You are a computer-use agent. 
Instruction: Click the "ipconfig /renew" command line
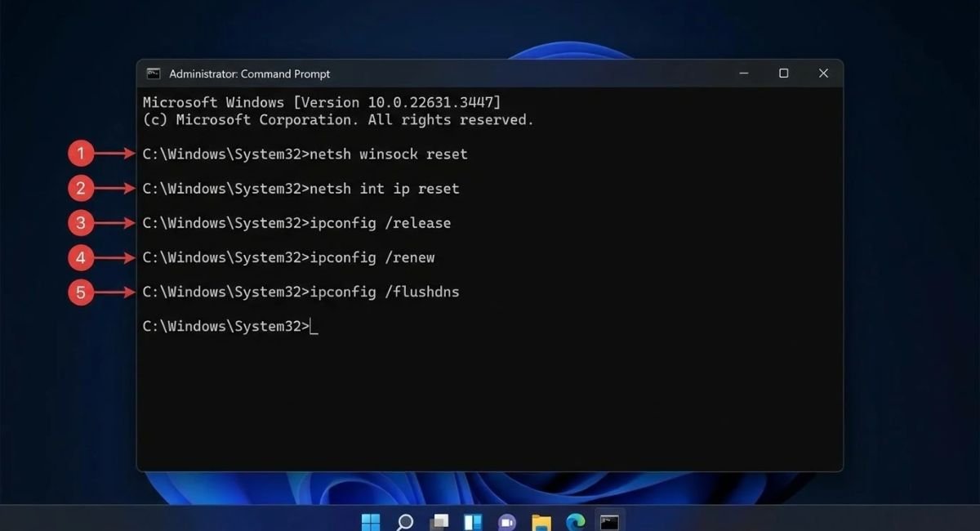(x=289, y=257)
